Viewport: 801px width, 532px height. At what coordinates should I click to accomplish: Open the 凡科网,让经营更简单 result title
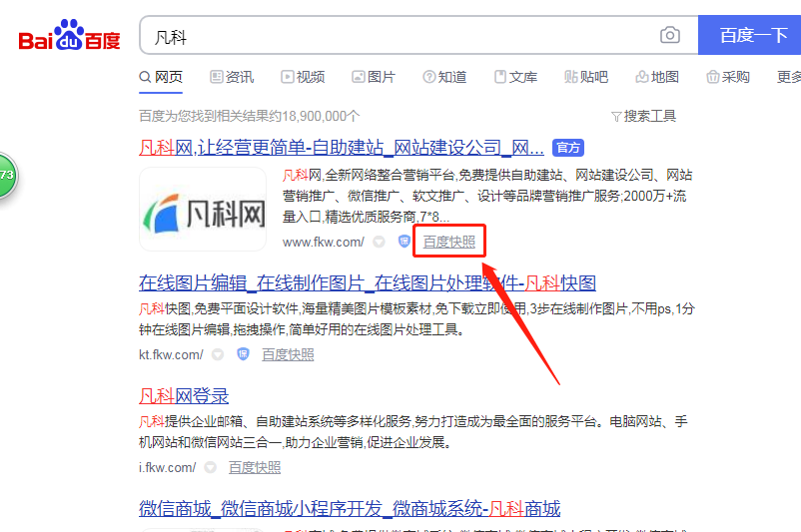[x=342, y=148]
